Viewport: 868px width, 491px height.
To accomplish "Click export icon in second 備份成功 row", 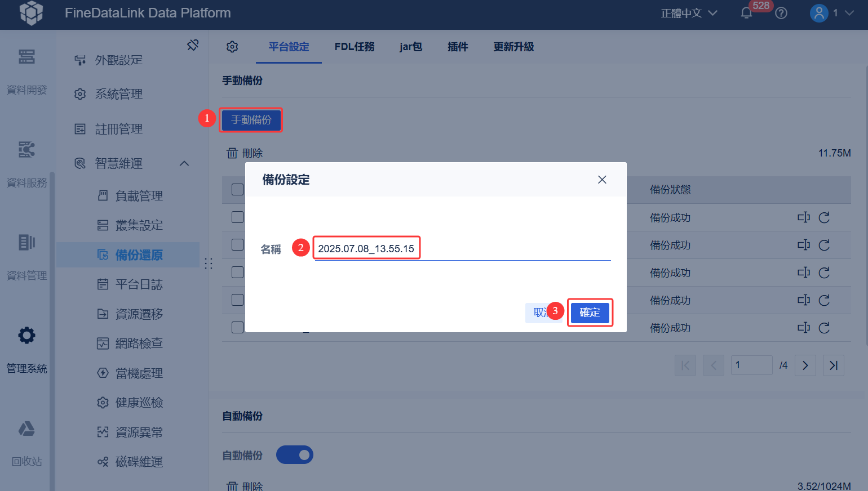I will click(x=804, y=245).
